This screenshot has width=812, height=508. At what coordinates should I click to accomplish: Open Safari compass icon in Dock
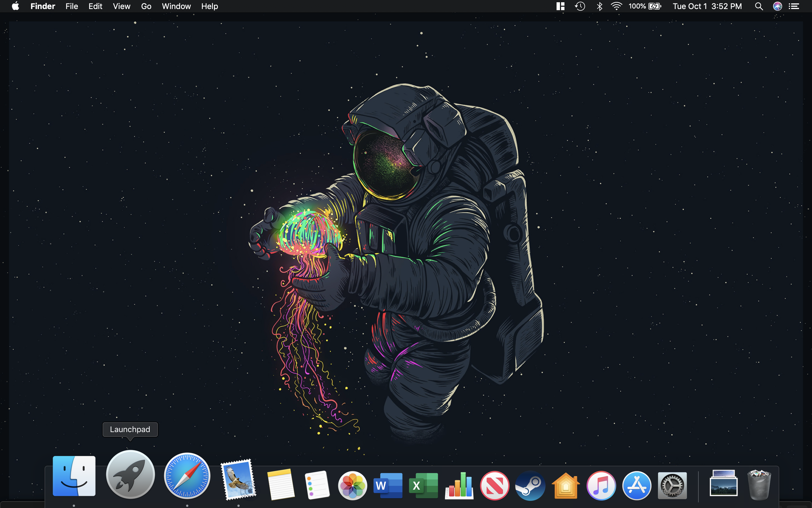(x=187, y=476)
